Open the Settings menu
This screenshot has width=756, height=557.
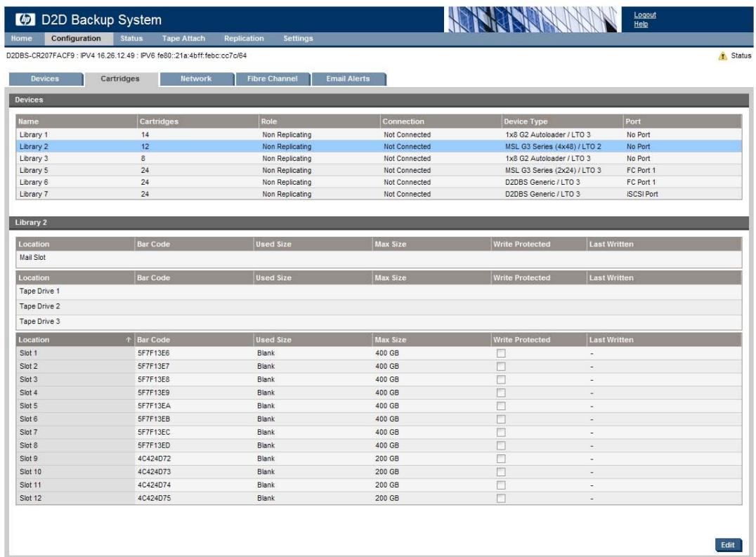298,39
